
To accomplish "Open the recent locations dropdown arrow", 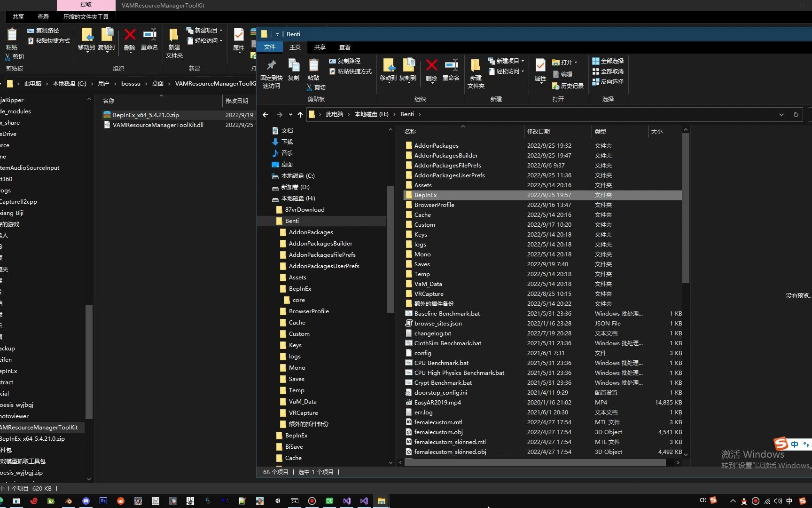I will pyautogui.click(x=290, y=114).
